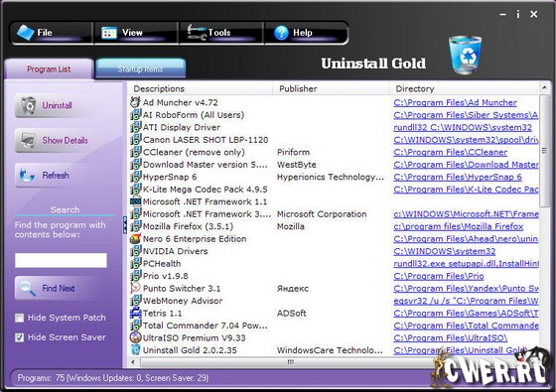Click the info 'i' button in title bar
Viewport: 556px width, 392px height.
tap(518, 14)
